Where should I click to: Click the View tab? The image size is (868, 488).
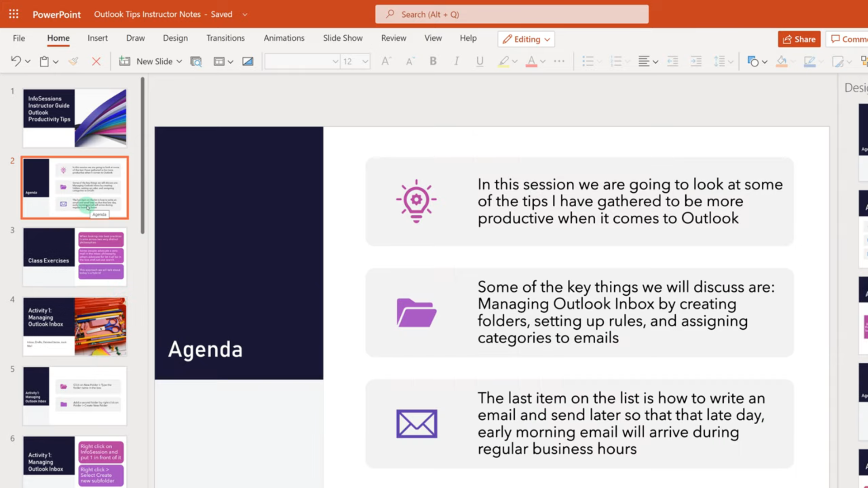click(433, 38)
